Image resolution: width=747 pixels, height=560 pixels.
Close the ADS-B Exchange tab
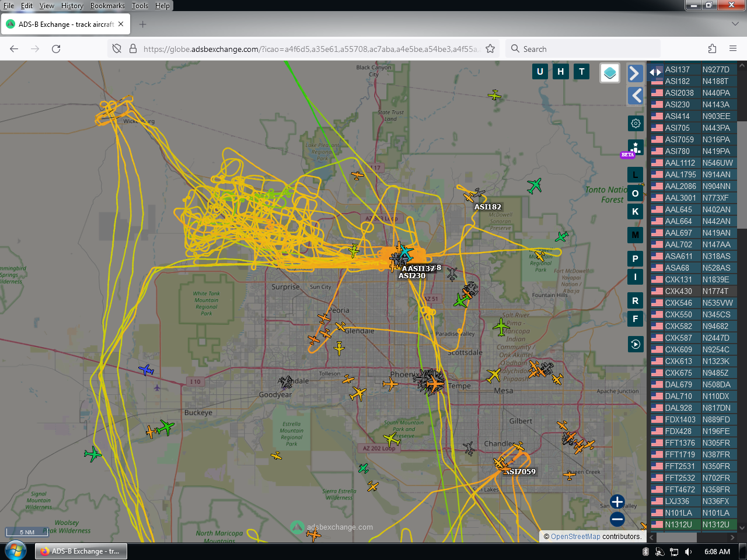pos(121,24)
